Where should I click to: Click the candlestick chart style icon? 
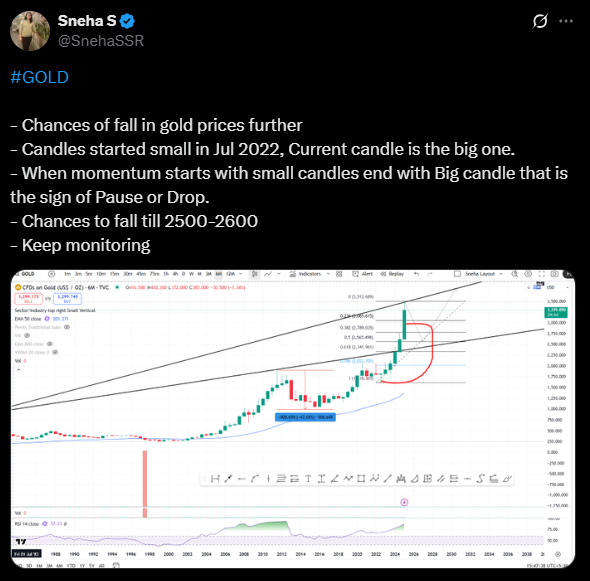click(255, 274)
